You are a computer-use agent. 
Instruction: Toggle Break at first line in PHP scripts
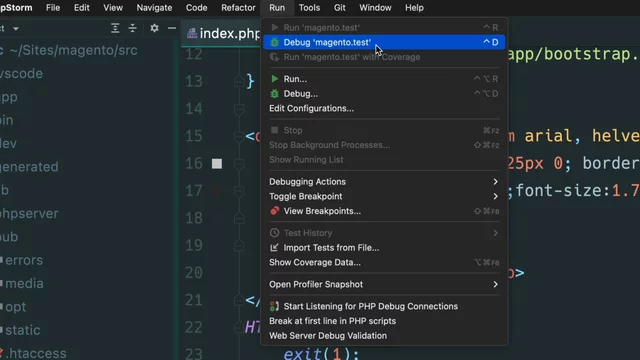click(x=384, y=321)
